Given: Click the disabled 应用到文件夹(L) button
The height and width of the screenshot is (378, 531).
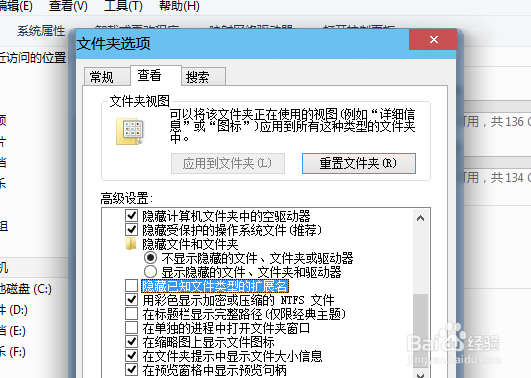Looking at the screenshot, I should (x=228, y=163).
